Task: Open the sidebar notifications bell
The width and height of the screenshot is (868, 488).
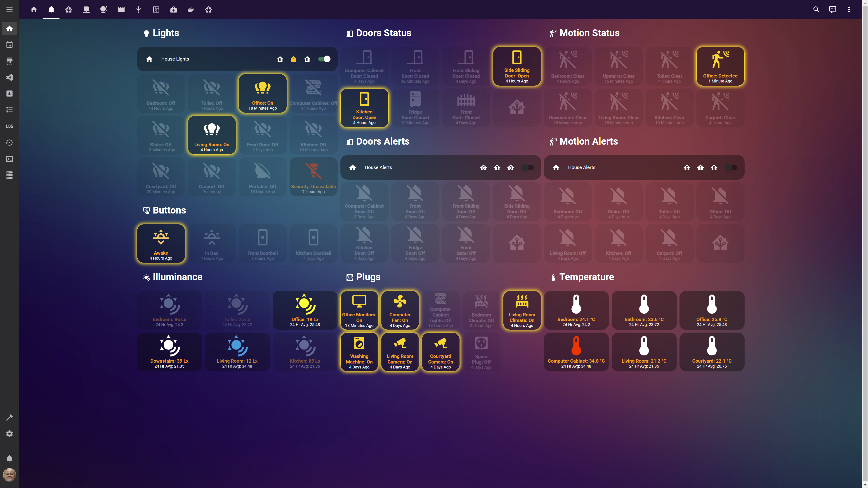Action: pos(9,459)
